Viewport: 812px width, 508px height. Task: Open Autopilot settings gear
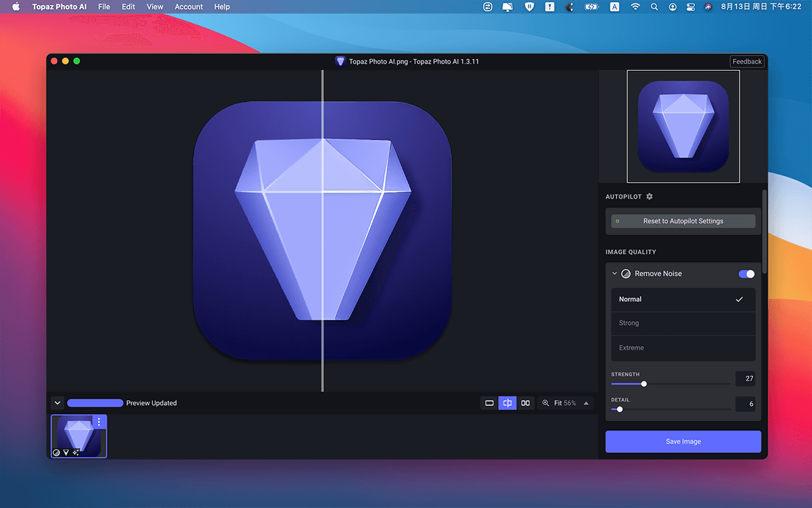650,196
